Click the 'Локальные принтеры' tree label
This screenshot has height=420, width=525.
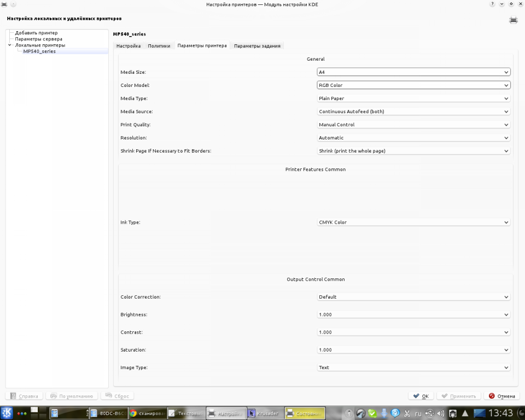point(40,45)
